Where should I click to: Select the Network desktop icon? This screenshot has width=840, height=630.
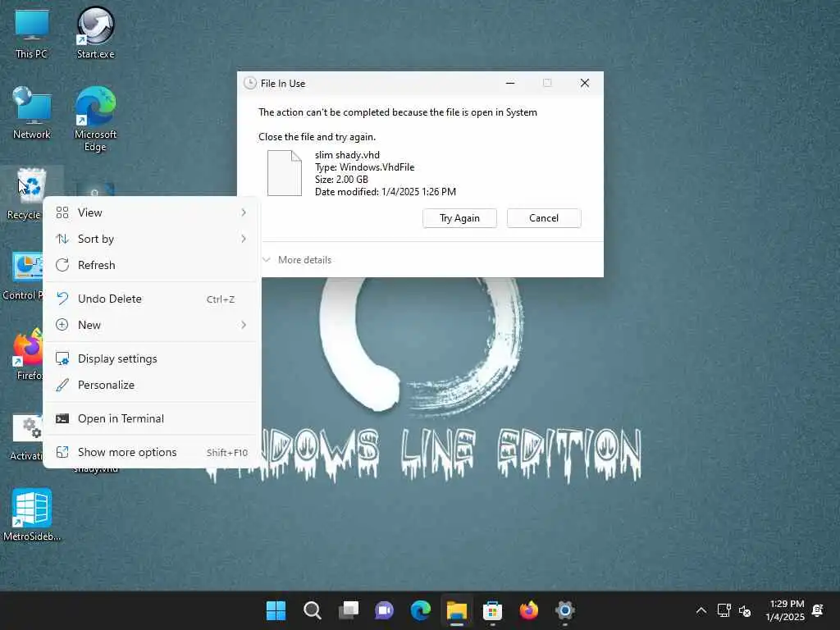tap(32, 113)
